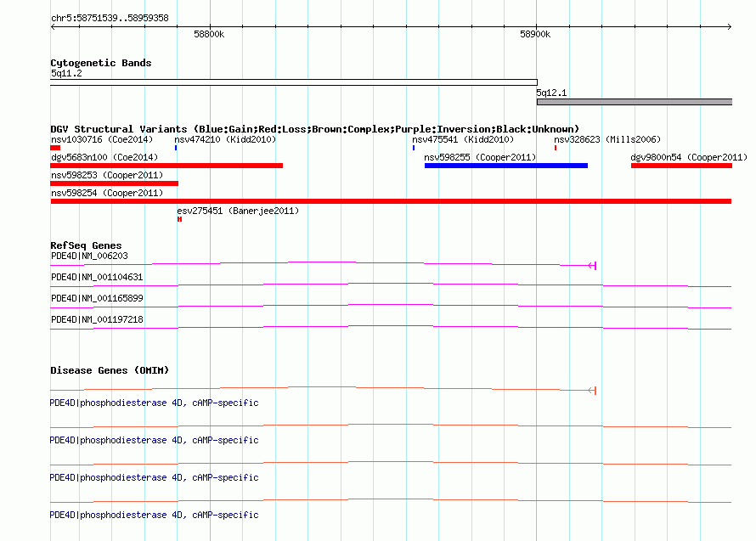
Task: Click the 58900k ruler tick label
Action: [535, 34]
